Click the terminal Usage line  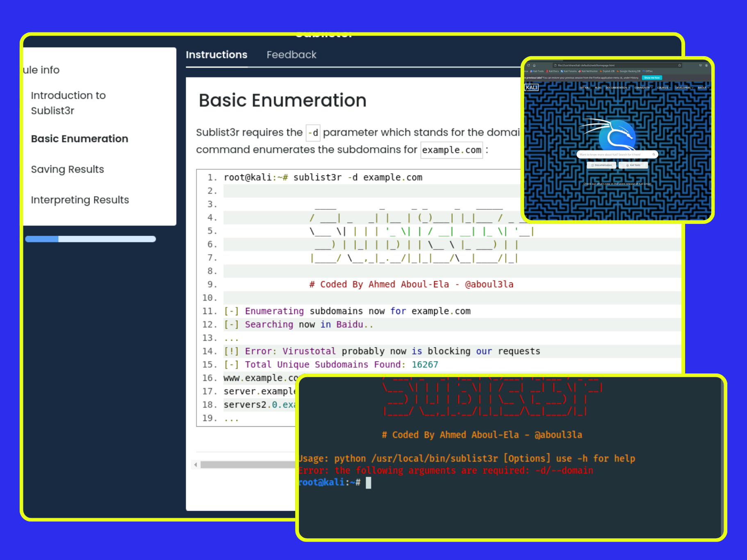pos(467,458)
